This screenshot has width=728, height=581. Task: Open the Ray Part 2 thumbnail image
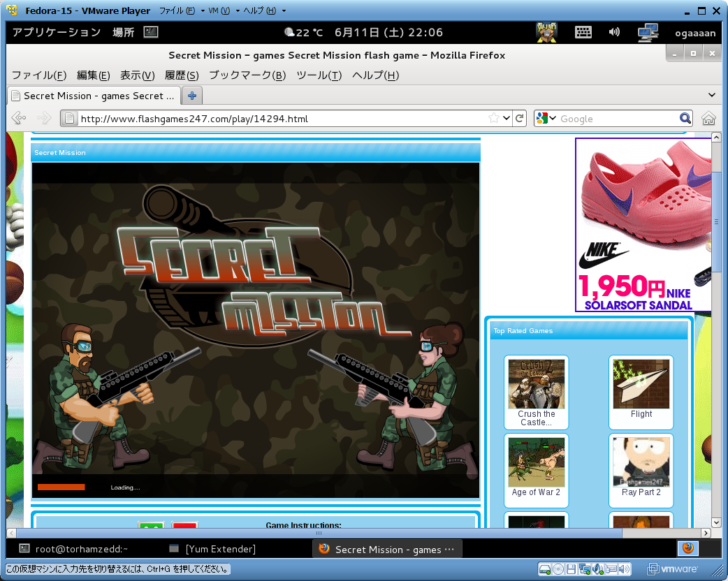coord(641,462)
